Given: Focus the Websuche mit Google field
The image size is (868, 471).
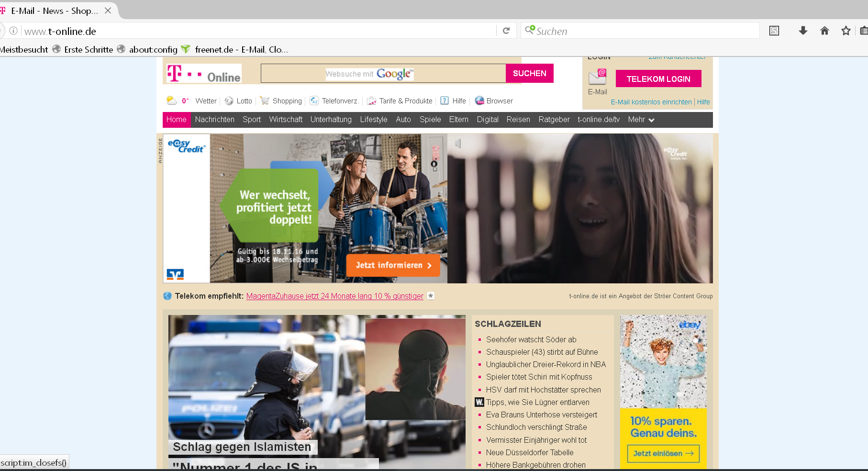Looking at the screenshot, I should 383,73.
